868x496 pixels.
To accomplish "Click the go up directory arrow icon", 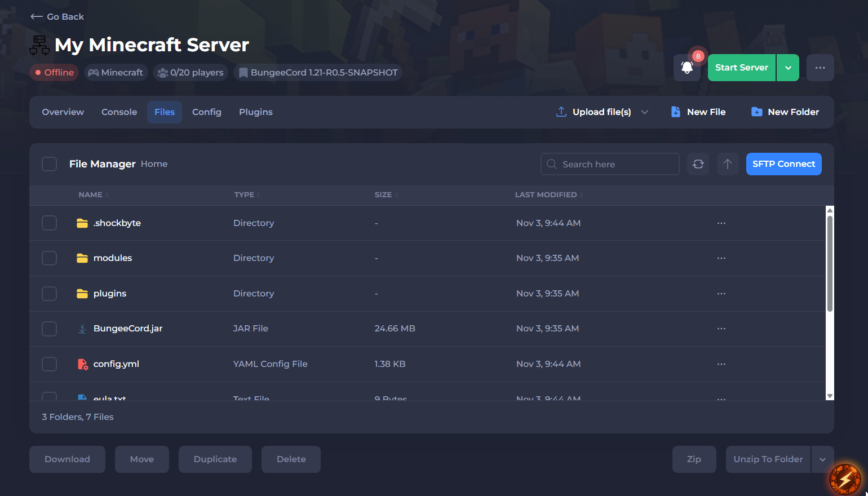I will coord(728,164).
